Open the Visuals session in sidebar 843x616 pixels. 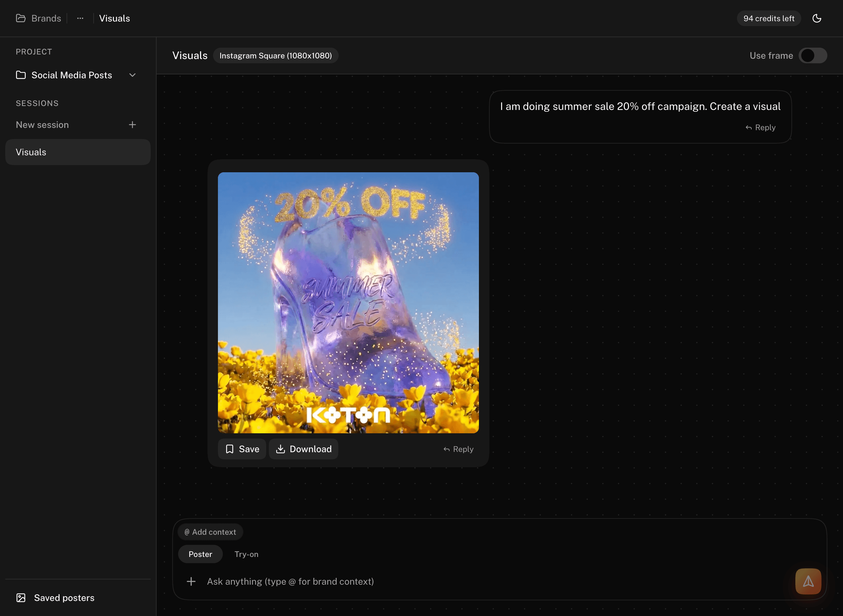[78, 152]
